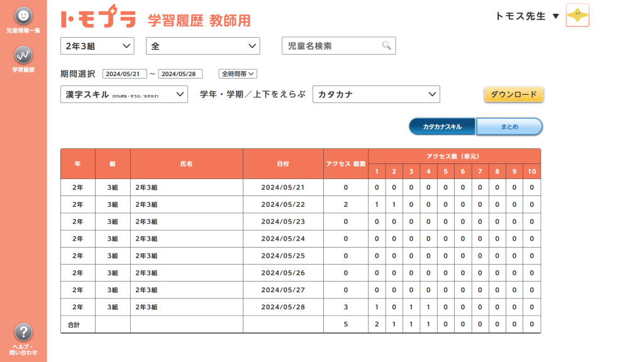This screenshot has width=644, height=362.
Task: Click the 学年・学期／上下をえらぶ label
Action: click(x=253, y=94)
